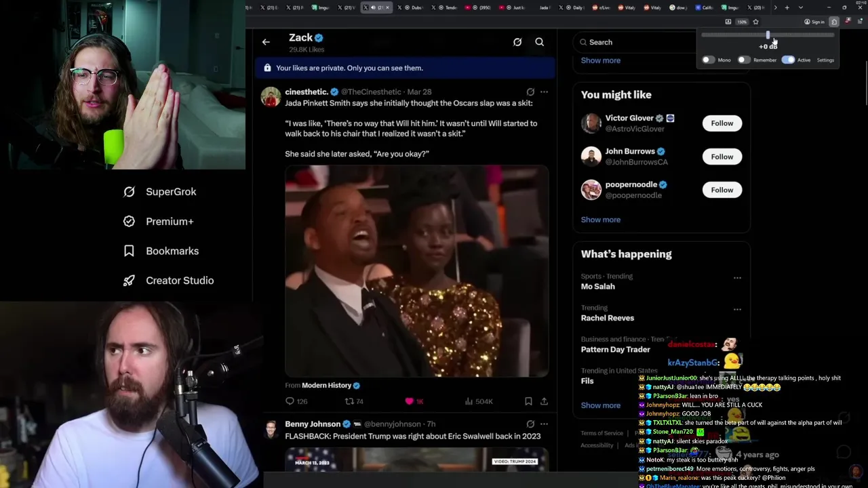This screenshot has width=868, height=488.
Task: Bookmark the cinesthetic Oscars slap post
Action: click(x=528, y=401)
